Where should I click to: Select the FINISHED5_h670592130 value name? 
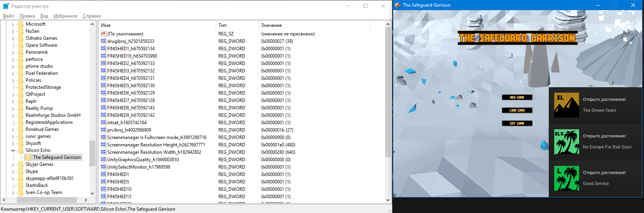tap(131, 86)
